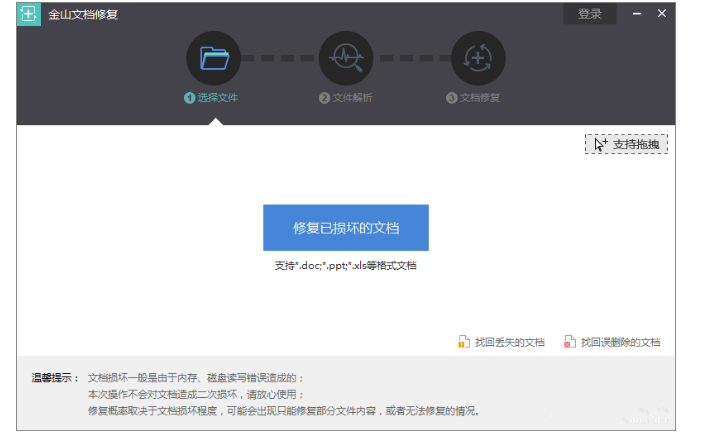Screen dimensions: 704x445
Task: Click the window title 金山文档修复
Action: point(83,14)
